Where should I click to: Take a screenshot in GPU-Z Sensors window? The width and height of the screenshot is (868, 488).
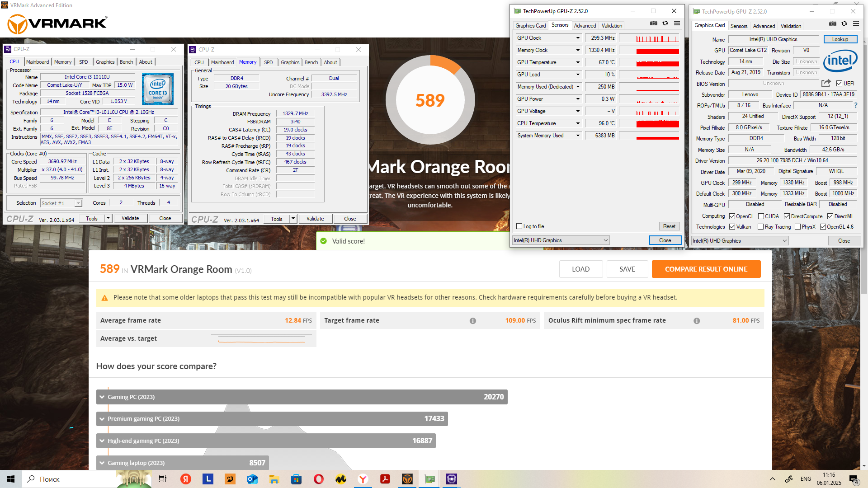coord(654,23)
